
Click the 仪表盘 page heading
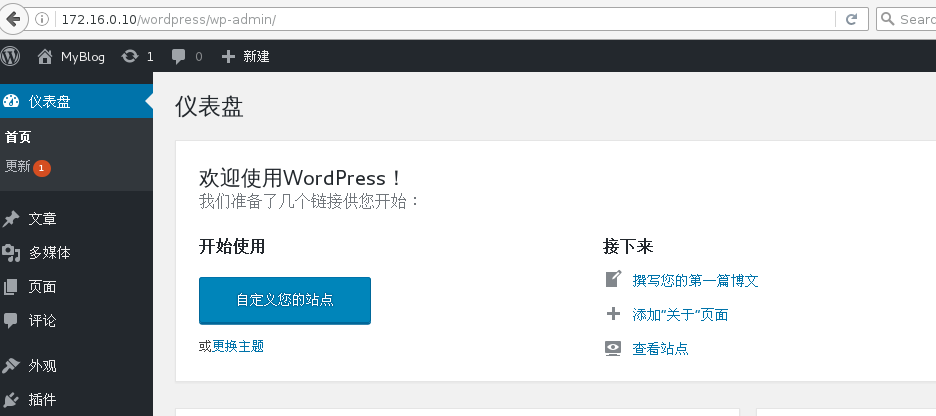(209, 107)
